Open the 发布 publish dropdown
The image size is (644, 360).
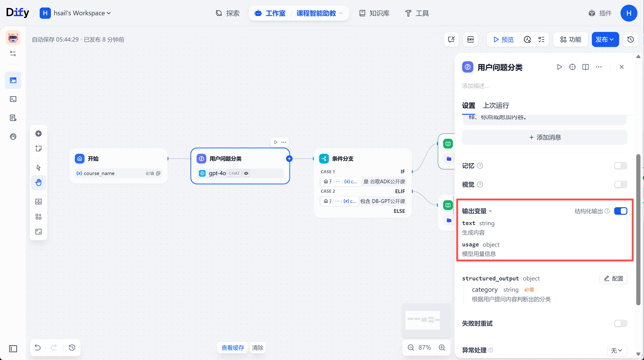click(x=605, y=39)
